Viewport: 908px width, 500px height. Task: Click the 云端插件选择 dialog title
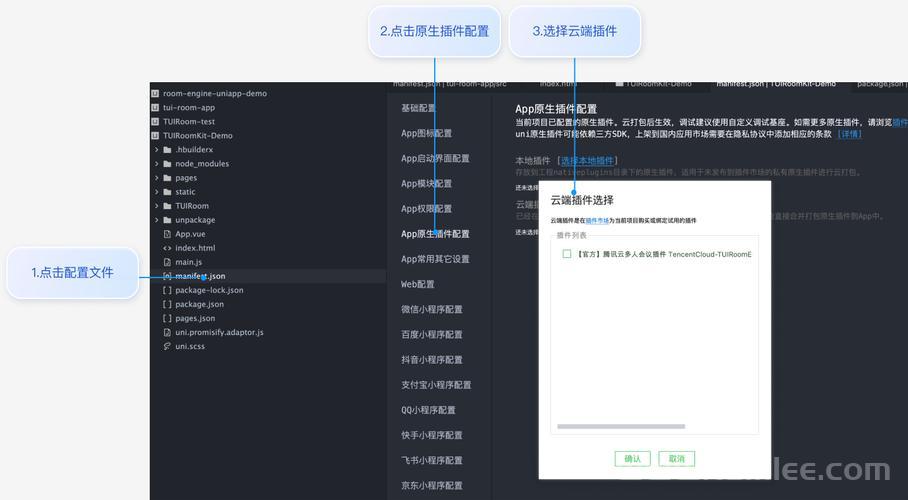582,200
